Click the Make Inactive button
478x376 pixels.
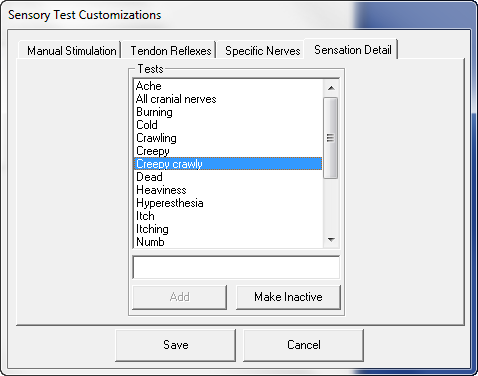coord(288,297)
